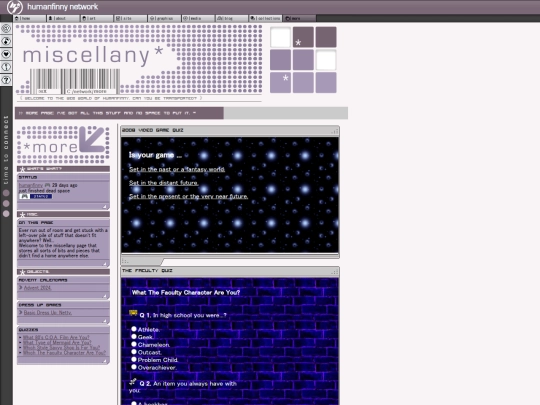Open What 80's C.O.A. Film Are You quiz
The width and height of the screenshot is (540, 405).
[x=56, y=338]
